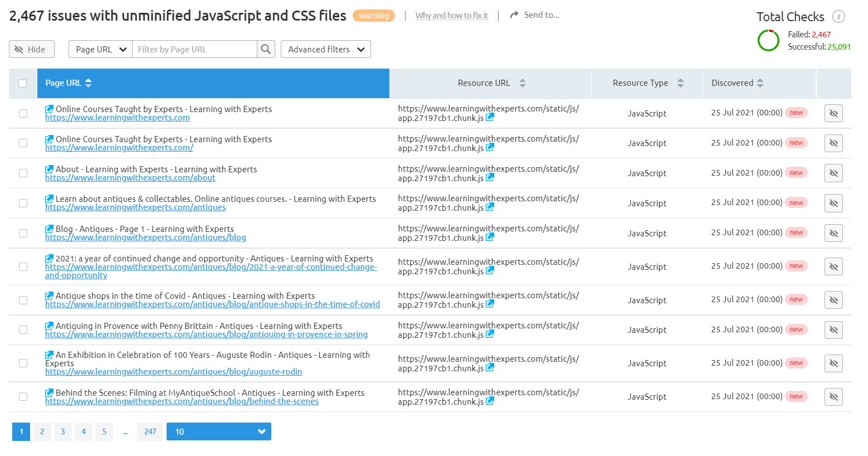Image resolution: width=868 pixels, height=456 pixels.
Task: Expand Advanced filters dropdown
Action: click(326, 49)
